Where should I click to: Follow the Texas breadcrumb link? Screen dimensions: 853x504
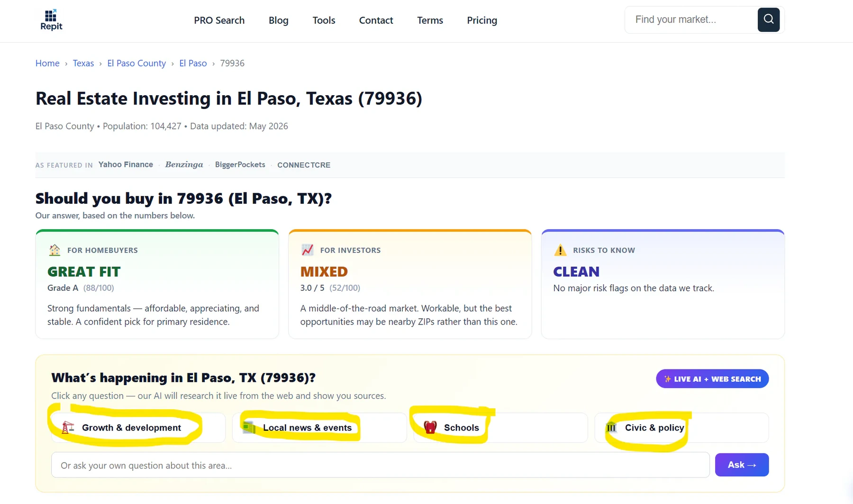click(x=83, y=63)
